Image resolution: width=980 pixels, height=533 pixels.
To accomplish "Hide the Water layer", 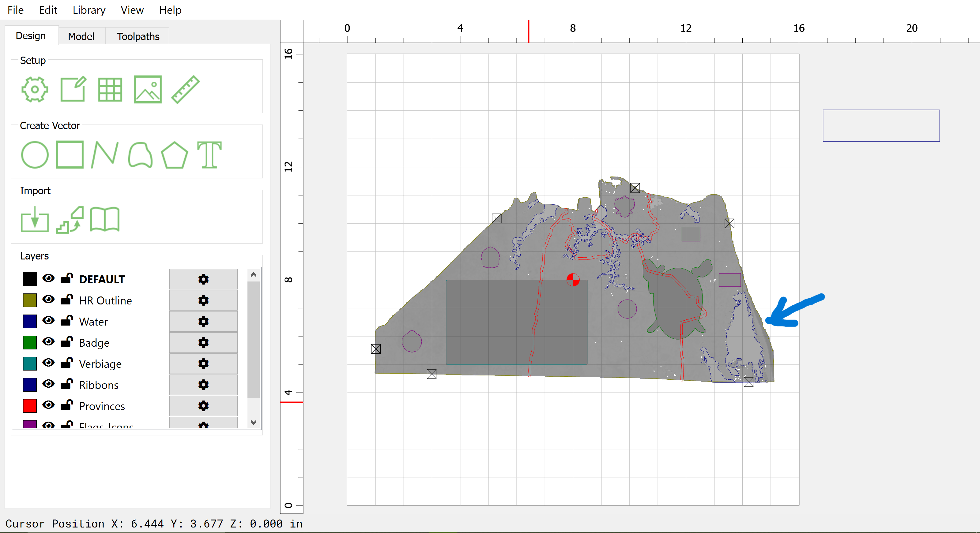I will (x=48, y=320).
